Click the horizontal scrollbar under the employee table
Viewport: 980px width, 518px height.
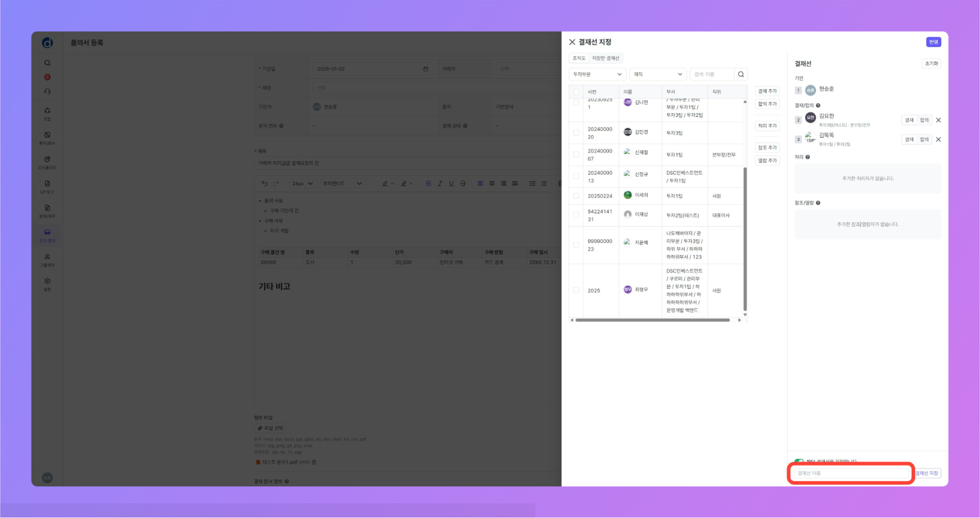pyautogui.click(x=652, y=320)
